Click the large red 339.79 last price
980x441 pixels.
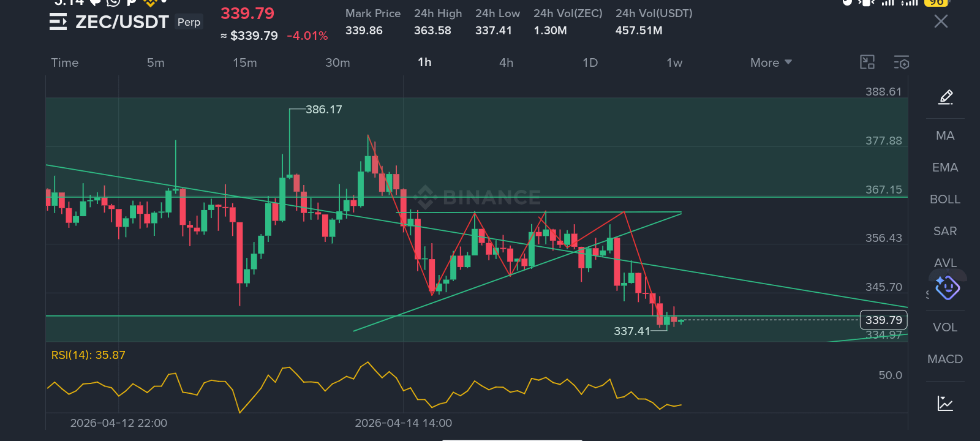247,13
